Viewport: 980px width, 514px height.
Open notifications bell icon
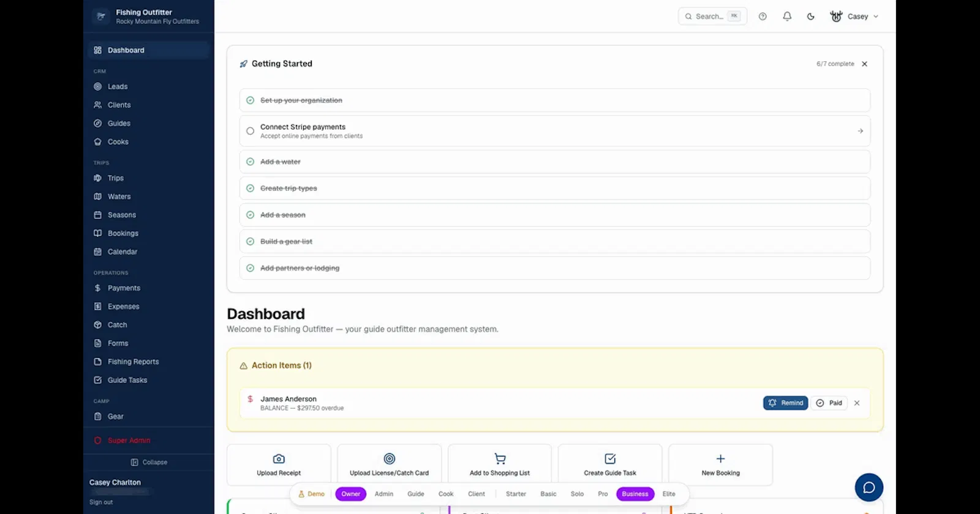click(787, 17)
